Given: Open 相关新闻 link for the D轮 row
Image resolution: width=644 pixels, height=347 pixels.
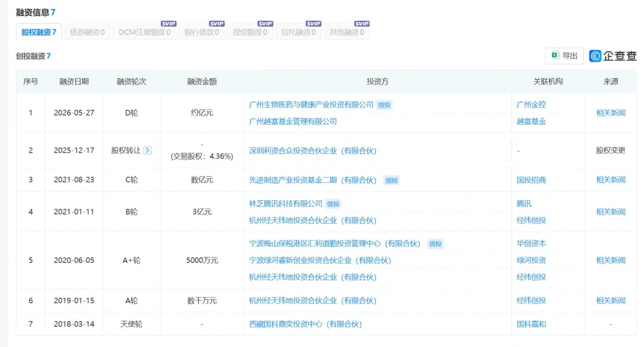Looking at the screenshot, I should click(x=611, y=113).
